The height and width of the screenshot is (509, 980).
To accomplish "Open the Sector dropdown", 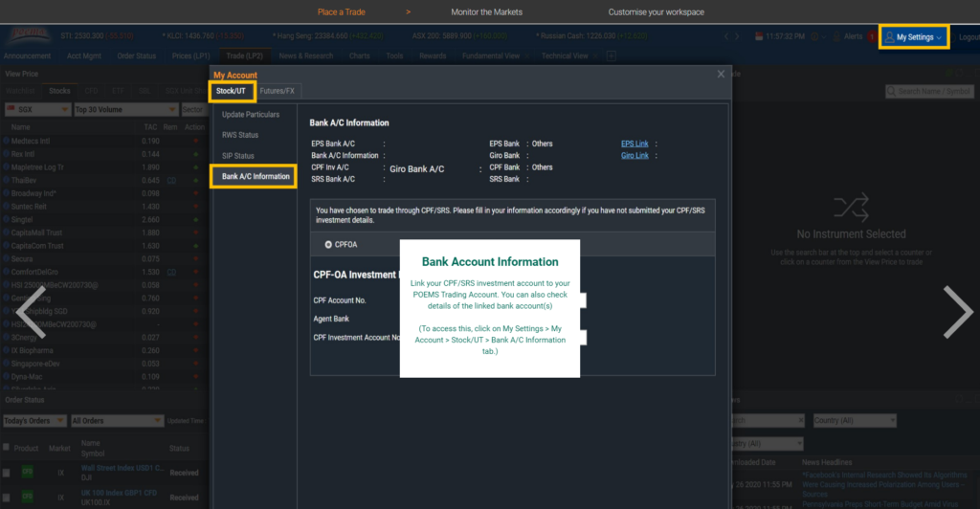I will [x=193, y=109].
